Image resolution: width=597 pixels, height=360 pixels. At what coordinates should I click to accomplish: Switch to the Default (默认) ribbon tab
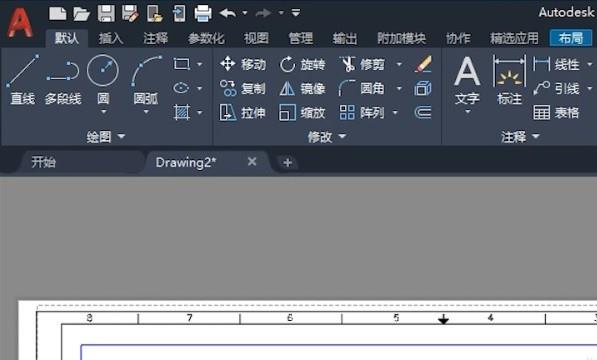tap(67, 38)
